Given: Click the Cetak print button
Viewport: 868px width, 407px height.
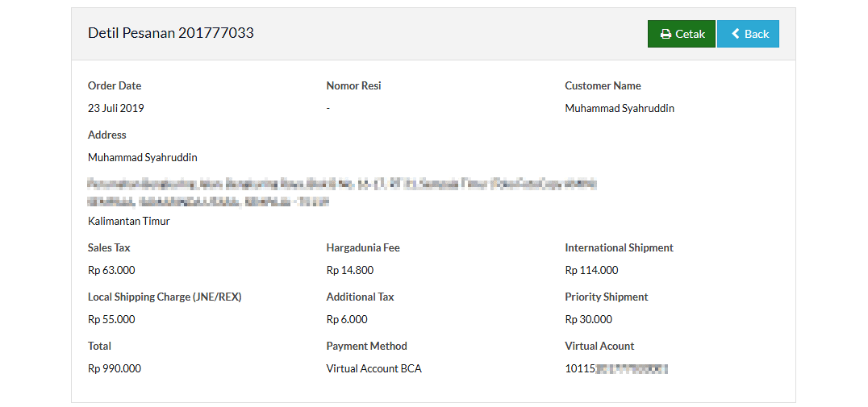Looking at the screenshot, I should [x=682, y=34].
